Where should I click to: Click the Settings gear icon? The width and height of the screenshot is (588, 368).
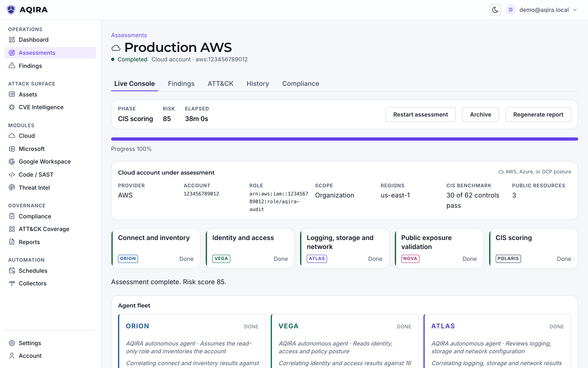pyautogui.click(x=12, y=343)
